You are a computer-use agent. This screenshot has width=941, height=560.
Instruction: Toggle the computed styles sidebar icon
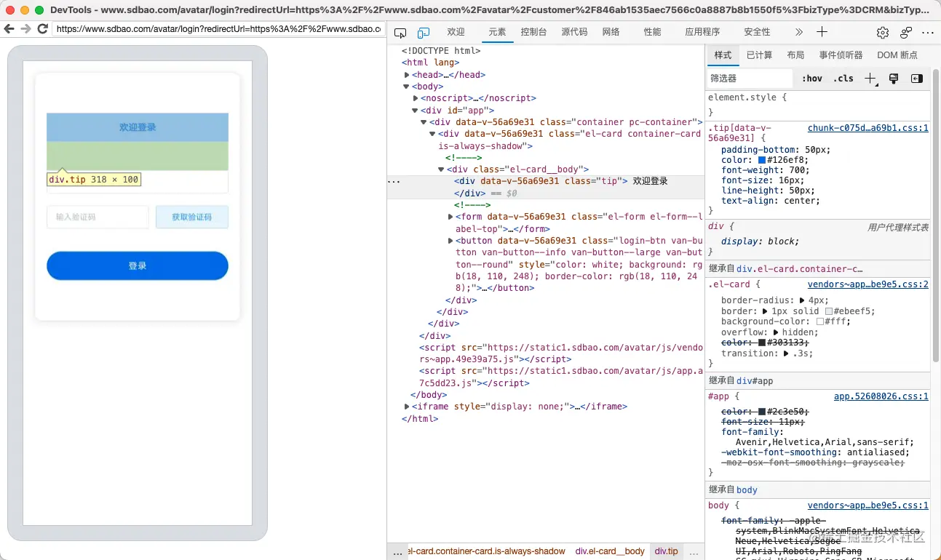click(x=917, y=79)
